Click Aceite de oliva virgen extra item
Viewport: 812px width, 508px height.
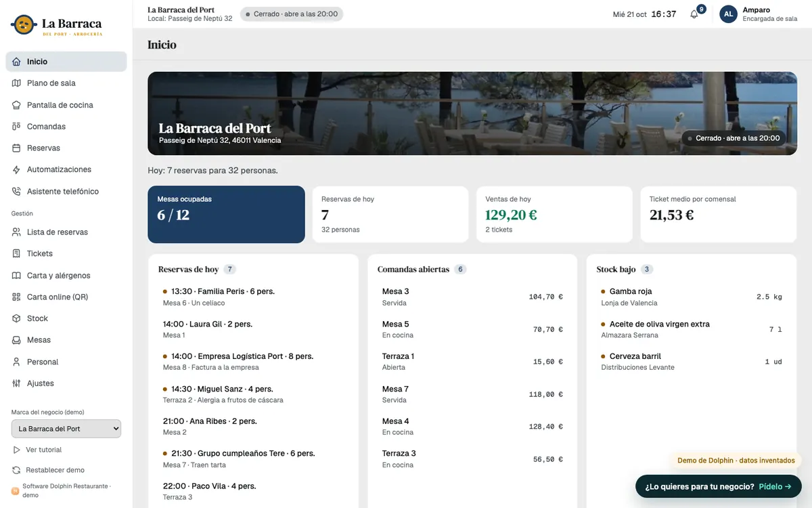[692, 329]
